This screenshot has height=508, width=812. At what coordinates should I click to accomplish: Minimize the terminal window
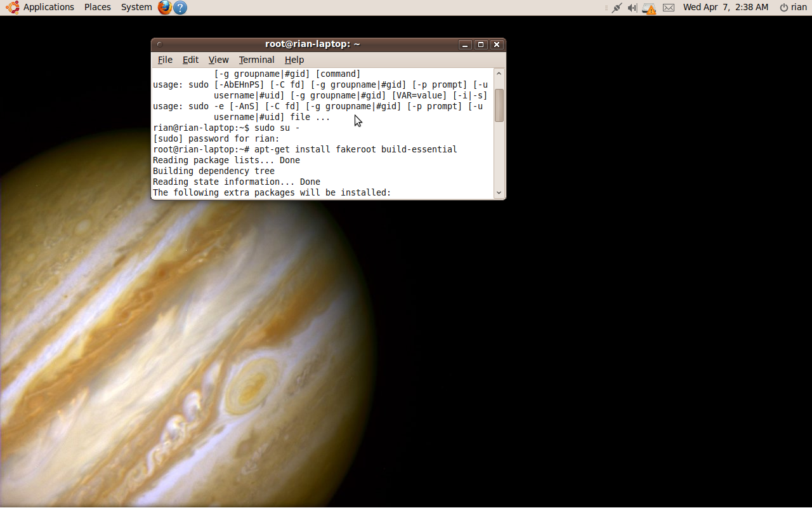(465, 44)
